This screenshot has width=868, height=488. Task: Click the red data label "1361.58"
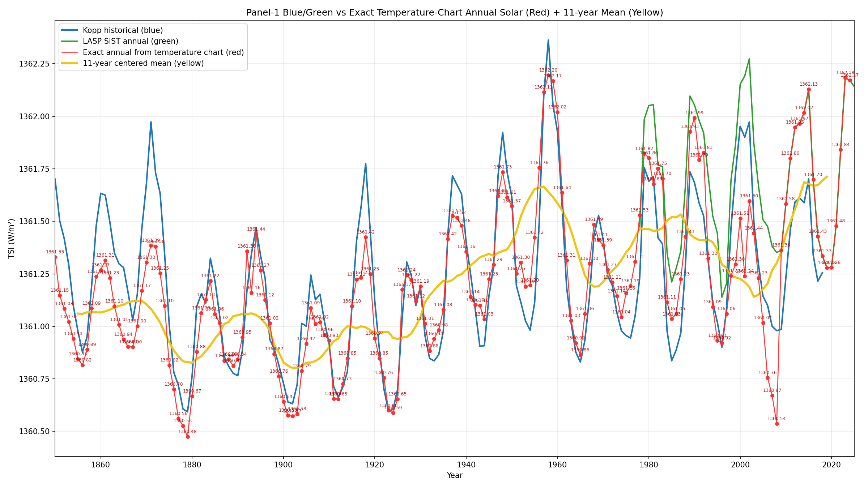point(786,199)
